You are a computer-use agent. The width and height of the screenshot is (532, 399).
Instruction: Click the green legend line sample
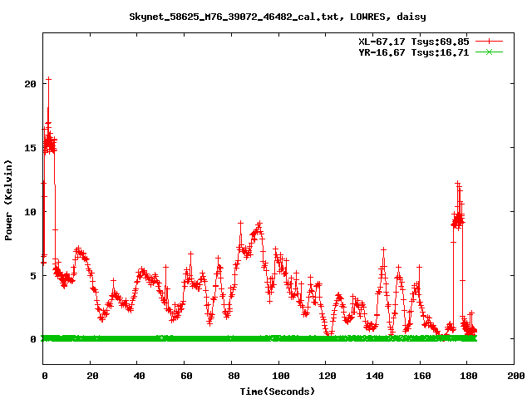tap(489, 52)
